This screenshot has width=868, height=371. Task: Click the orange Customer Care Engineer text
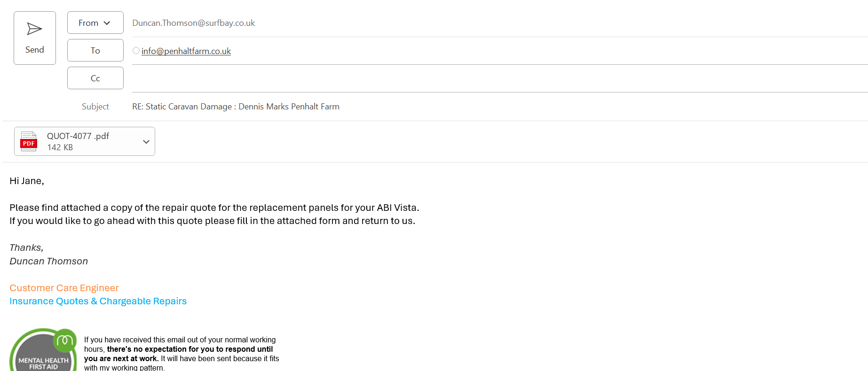click(x=64, y=288)
